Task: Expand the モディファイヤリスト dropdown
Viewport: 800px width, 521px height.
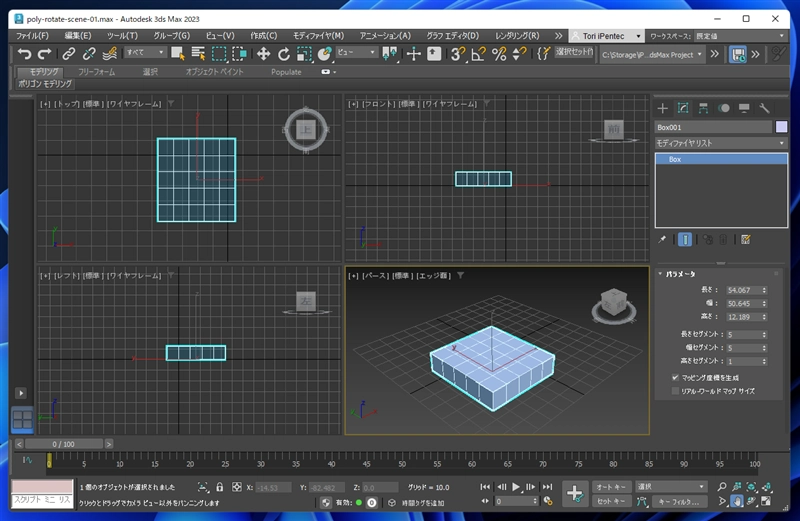Action: (720, 143)
